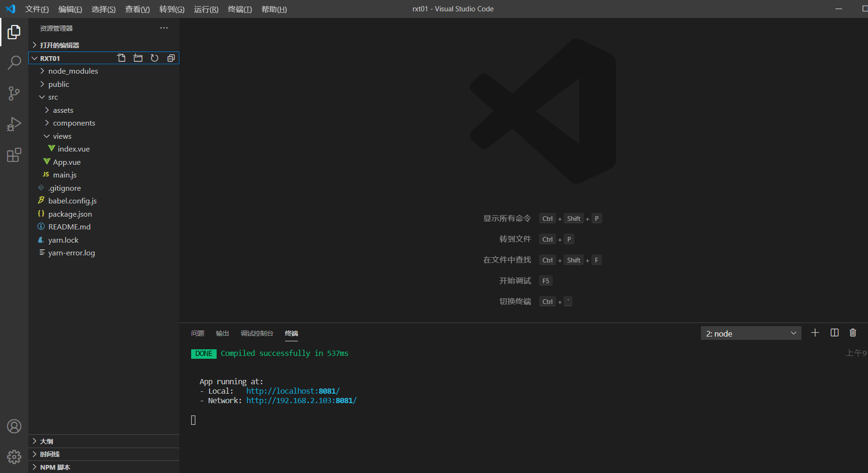
Task: Open the 终端(T) menu
Action: click(x=240, y=9)
